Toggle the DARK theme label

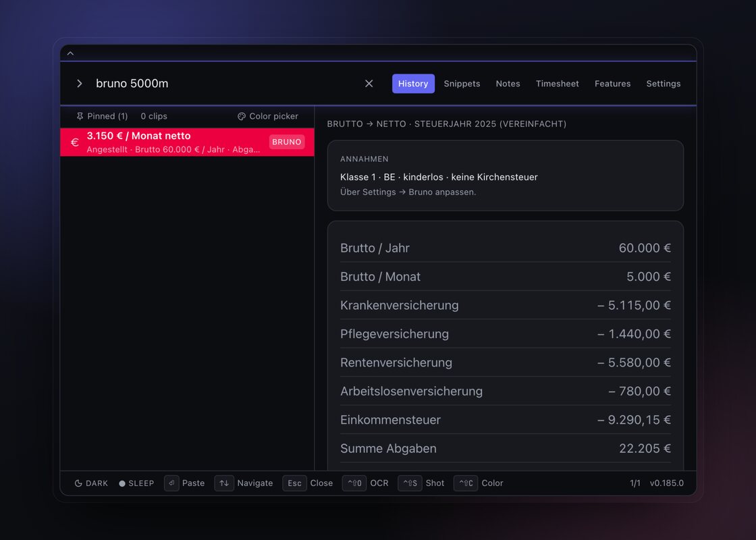pyautogui.click(x=97, y=483)
